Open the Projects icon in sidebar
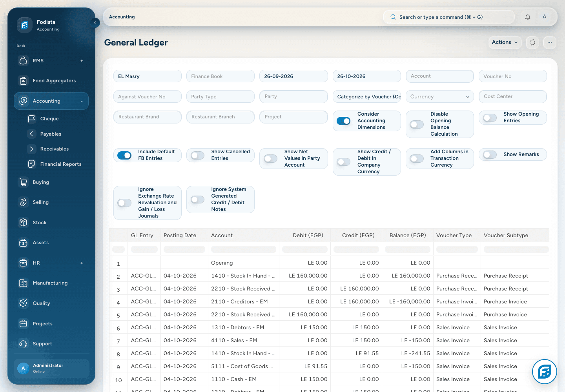Image resolution: width=565 pixels, height=392 pixels. [23, 323]
